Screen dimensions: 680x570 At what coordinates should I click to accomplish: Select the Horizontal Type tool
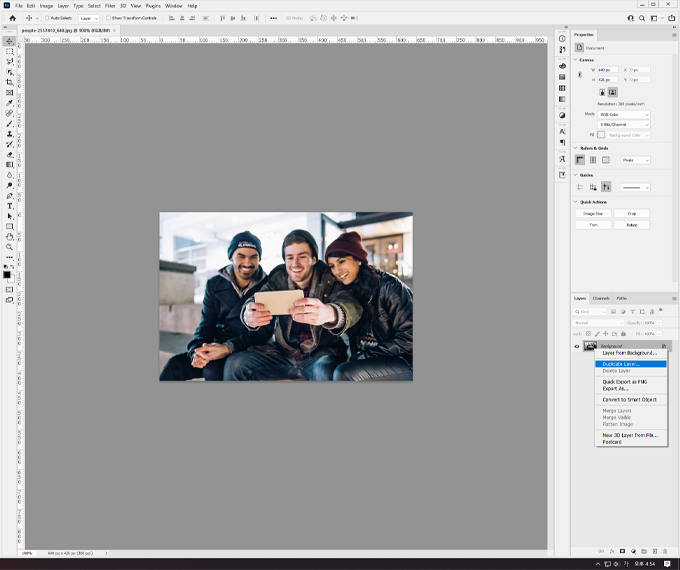(x=9, y=206)
